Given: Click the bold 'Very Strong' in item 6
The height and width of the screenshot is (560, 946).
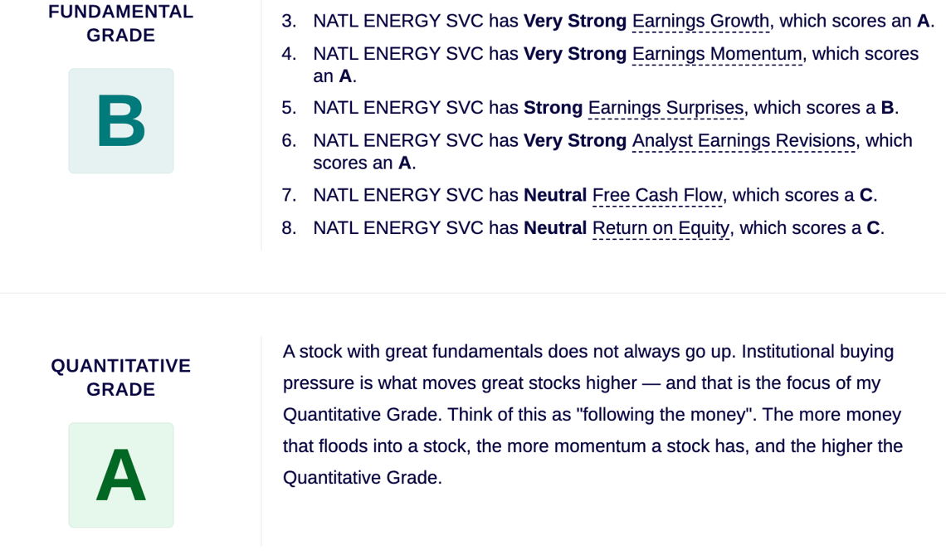Looking at the screenshot, I should point(575,140).
